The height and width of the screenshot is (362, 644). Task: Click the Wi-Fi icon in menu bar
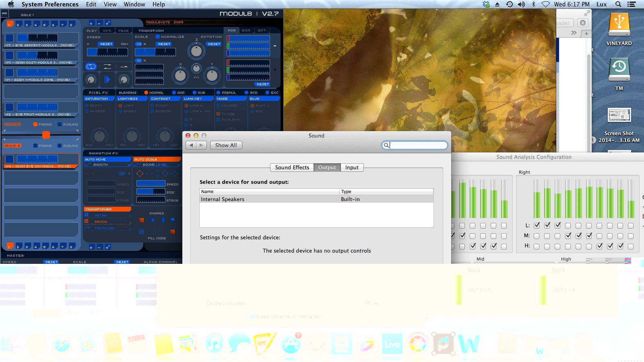pos(545,4)
